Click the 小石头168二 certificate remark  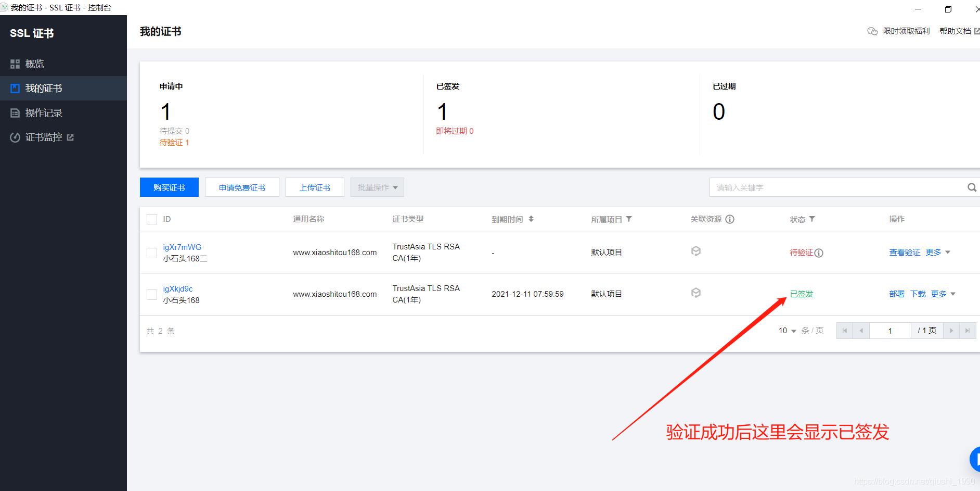click(185, 259)
